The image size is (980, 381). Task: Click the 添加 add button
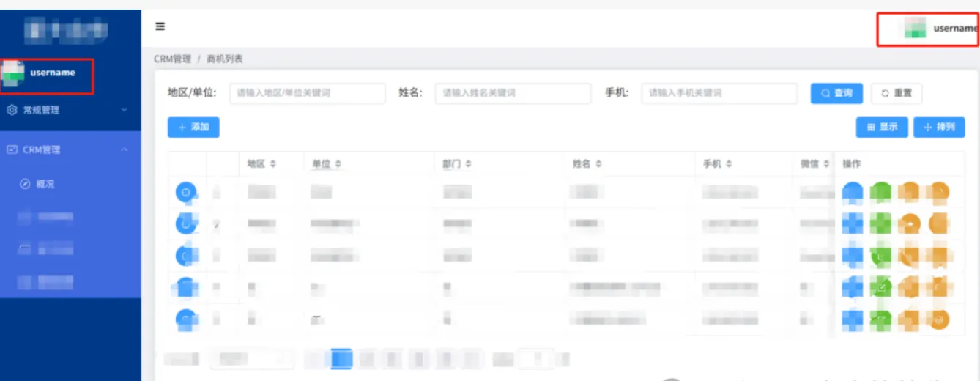193,127
